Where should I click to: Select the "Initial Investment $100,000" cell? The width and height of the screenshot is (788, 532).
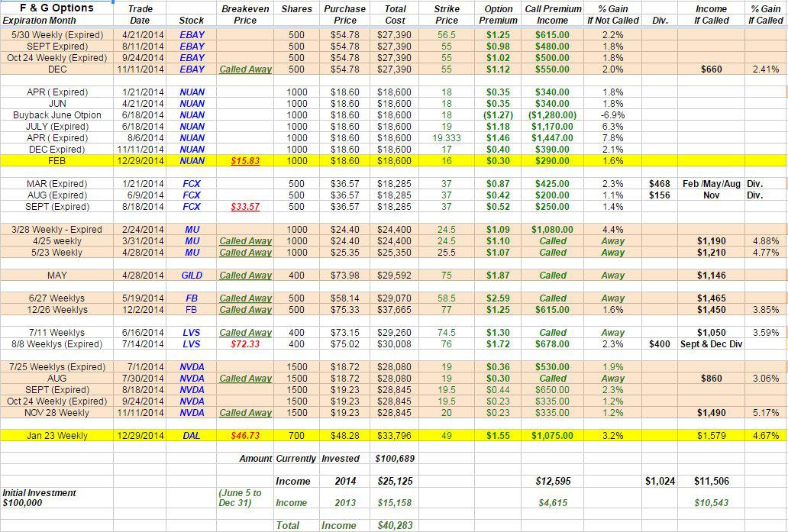39,498
